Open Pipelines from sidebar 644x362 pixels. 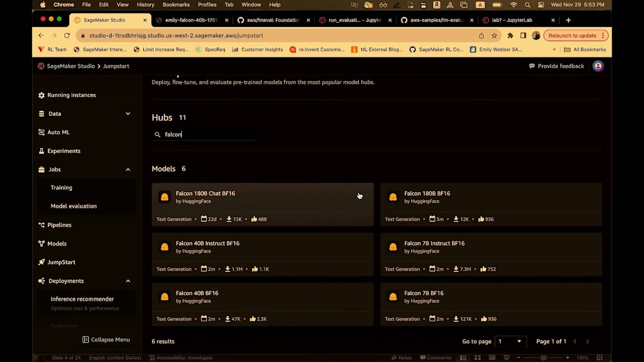tap(55, 225)
